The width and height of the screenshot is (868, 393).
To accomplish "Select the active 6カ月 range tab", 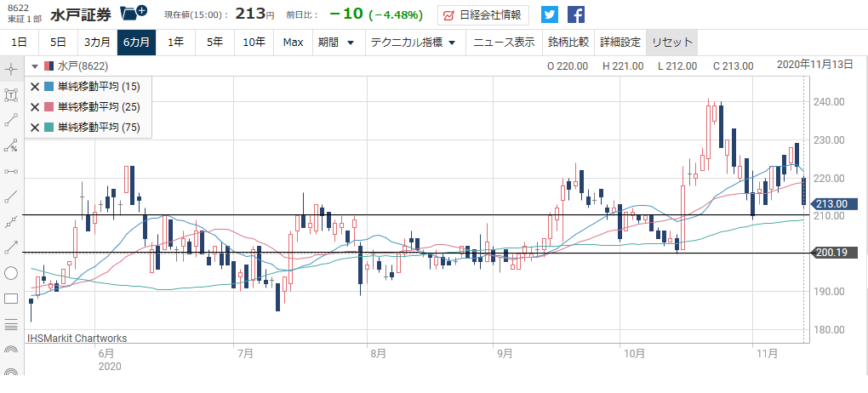I will 136,42.
